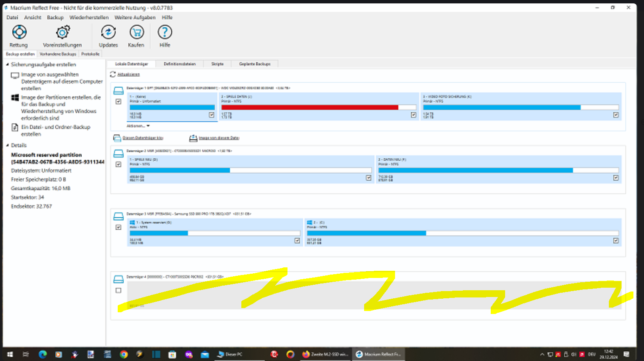Click Image von ausgewählten Datenträgern link text
The image size is (644, 361).
coord(62,81)
